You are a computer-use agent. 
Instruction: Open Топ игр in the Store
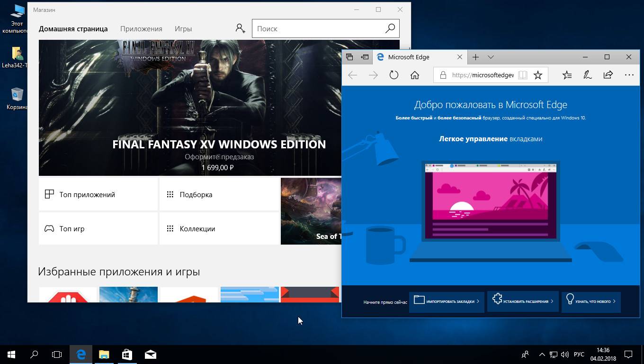pos(98,228)
